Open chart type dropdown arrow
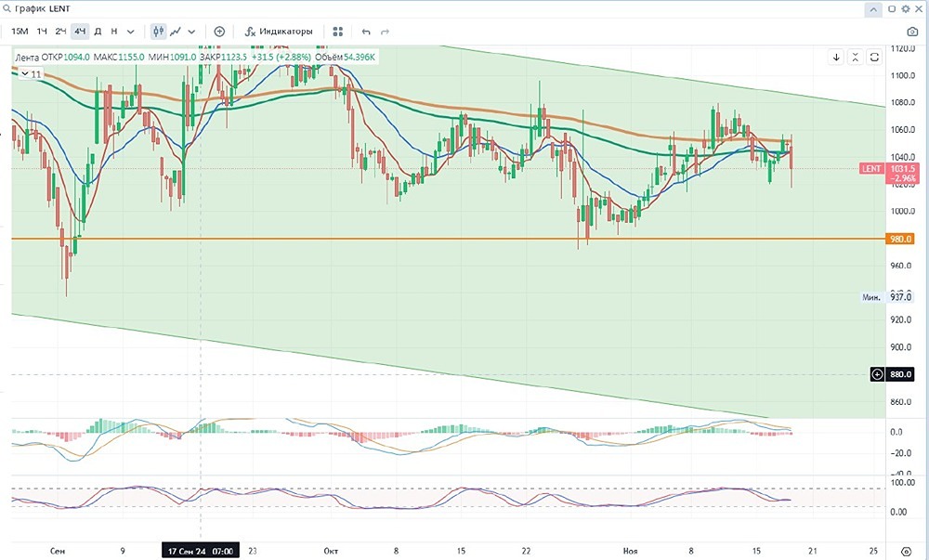 191,32
